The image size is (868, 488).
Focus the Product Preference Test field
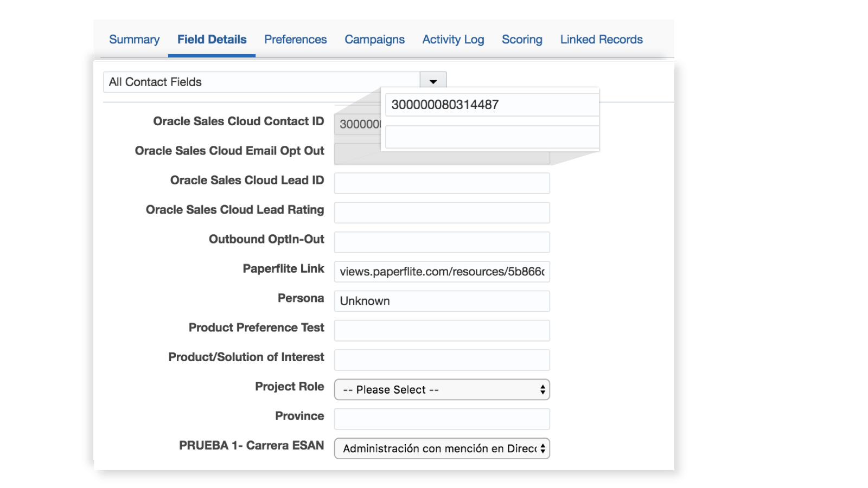[442, 331]
